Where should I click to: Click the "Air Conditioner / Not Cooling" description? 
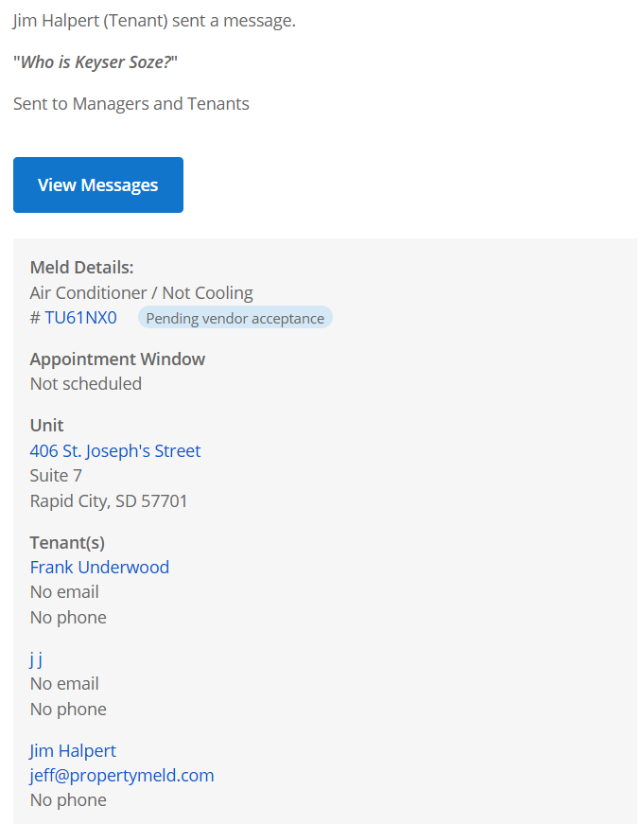click(x=142, y=293)
